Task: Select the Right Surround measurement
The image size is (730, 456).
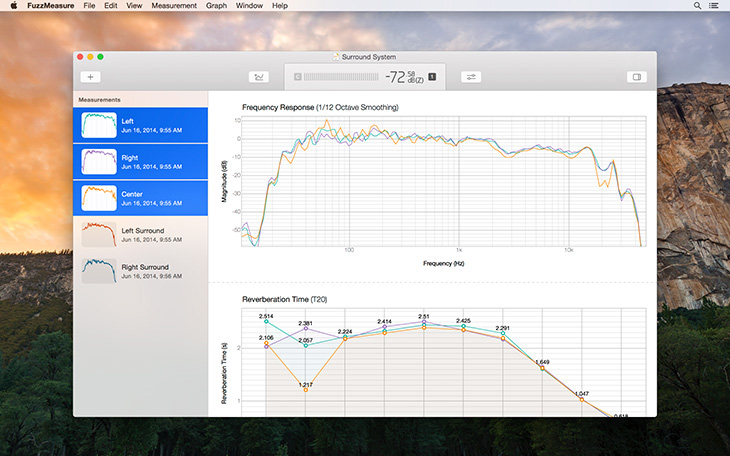Action: pos(141,271)
